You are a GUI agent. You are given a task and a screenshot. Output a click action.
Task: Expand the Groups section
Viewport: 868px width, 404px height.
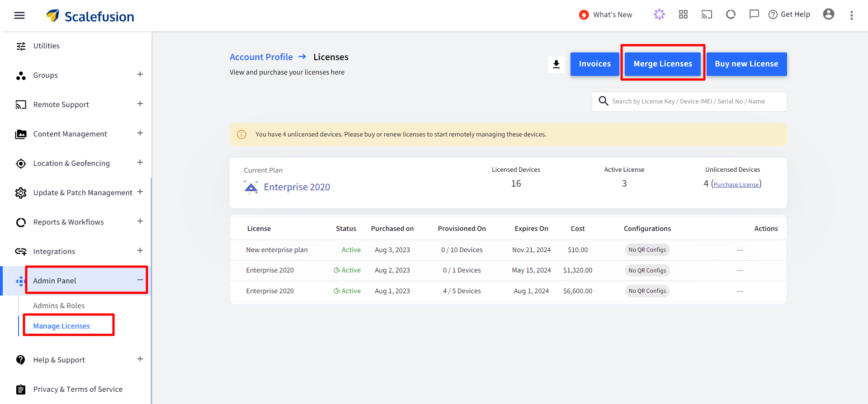(x=140, y=74)
